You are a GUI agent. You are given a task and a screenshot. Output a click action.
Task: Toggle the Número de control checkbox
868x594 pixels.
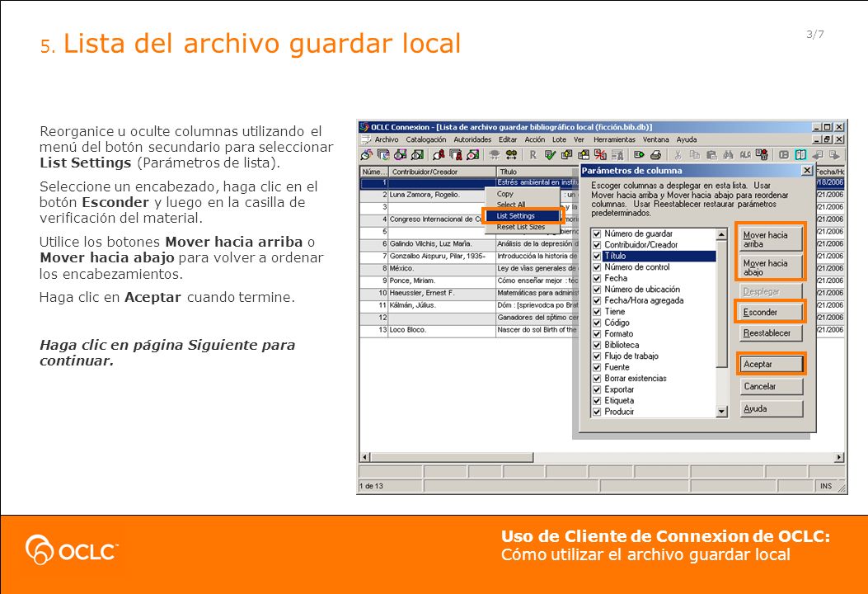(x=597, y=267)
